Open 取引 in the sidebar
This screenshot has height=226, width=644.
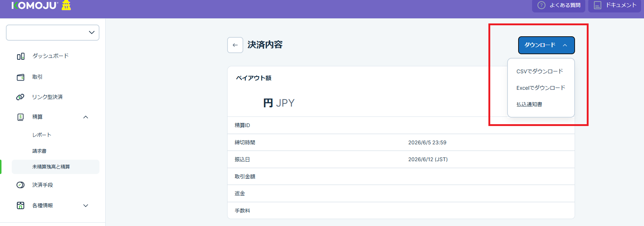(37, 77)
